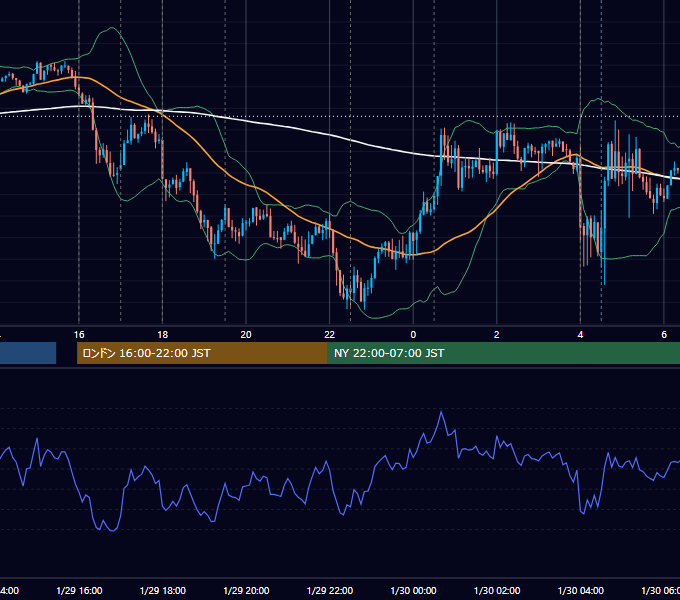Screen dimensions: 680x600
Task: Click the 6 hour label on price chart axis
Action: pyautogui.click(x=664, y=334)
